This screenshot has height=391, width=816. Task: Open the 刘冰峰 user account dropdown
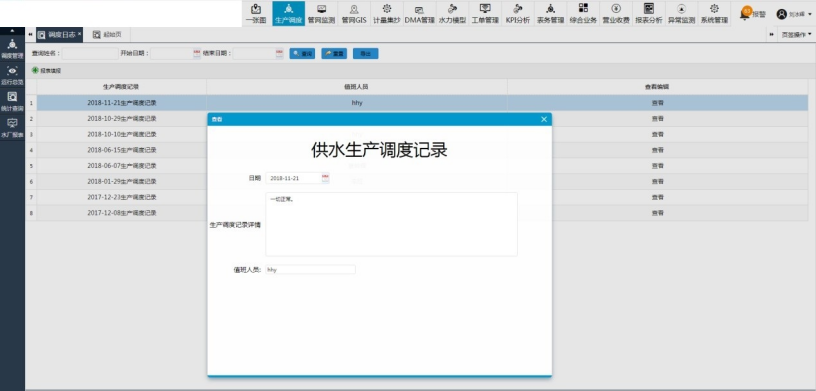[x=794, y=15]
